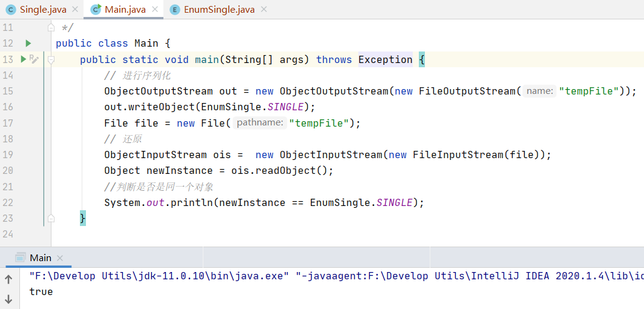Click line number 20 in the gutter
Screen dimensions: 644x309
(x=8, y=170)
